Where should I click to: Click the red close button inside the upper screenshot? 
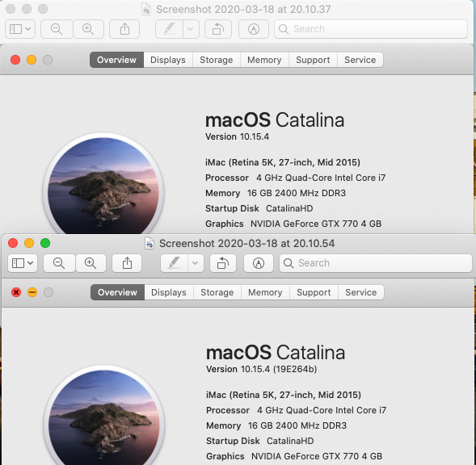coord(15,60)
